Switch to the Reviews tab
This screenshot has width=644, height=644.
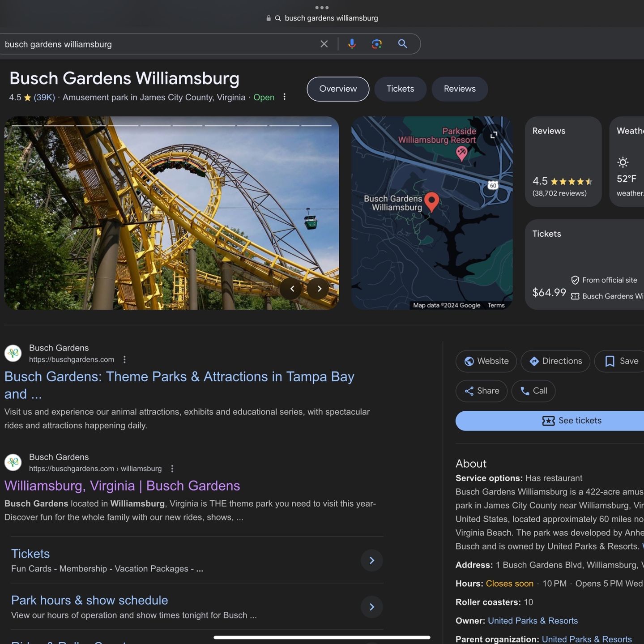pos(460,89)
